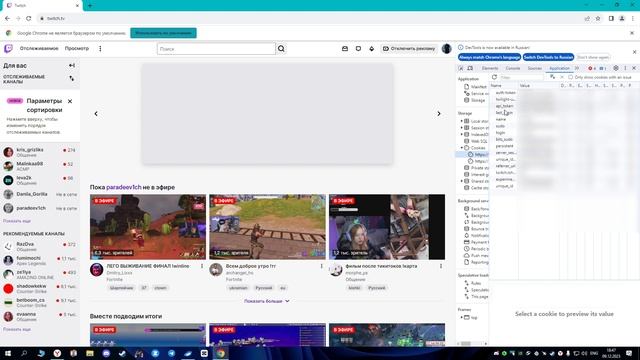
Task: Collapse the Для вас sidebar
Action: (x=72, y=65)
